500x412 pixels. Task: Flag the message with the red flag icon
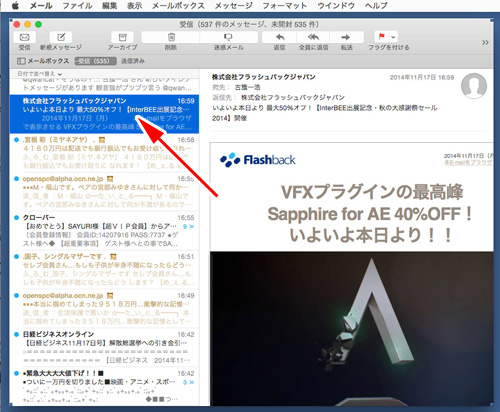[382, 37]
